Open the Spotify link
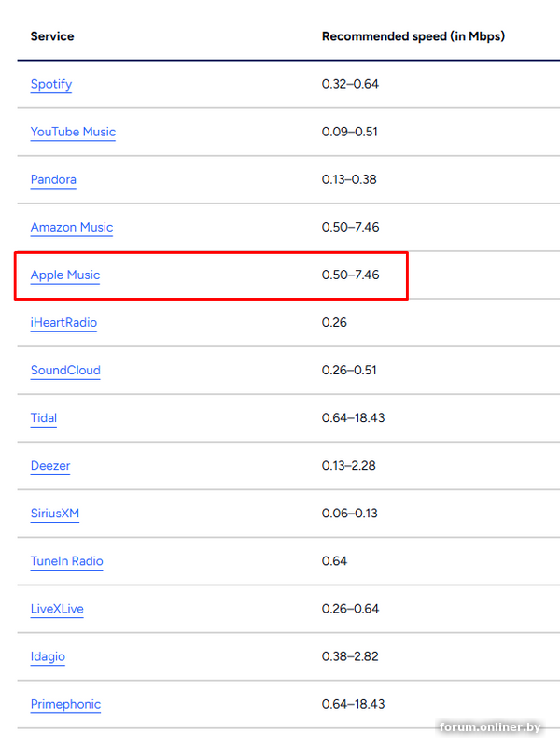Screen dimensions: 560x747 pos(51,84)
